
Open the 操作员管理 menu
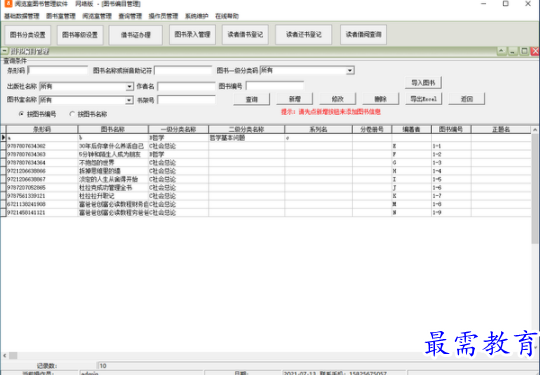coord(163,16)
